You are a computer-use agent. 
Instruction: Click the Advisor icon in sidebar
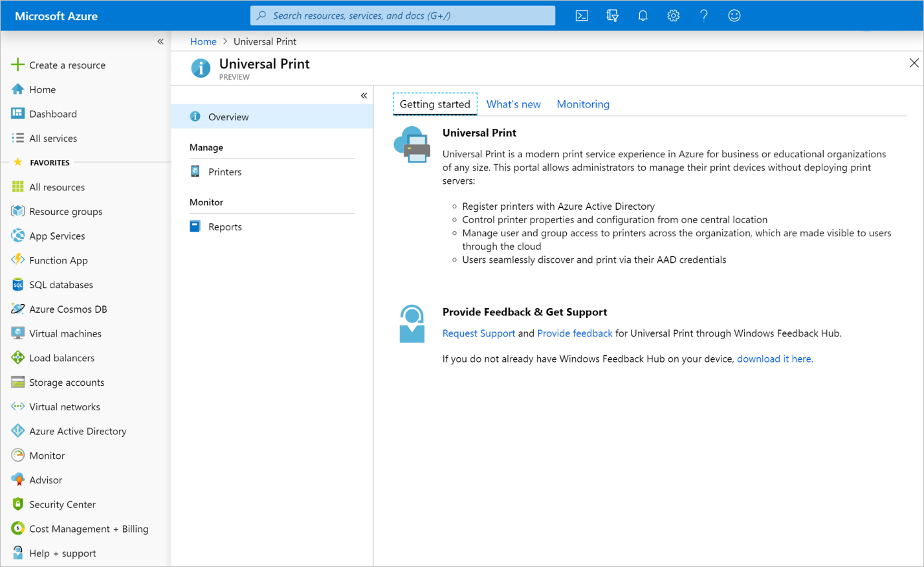pyautogui.click(x=17, y=480)
